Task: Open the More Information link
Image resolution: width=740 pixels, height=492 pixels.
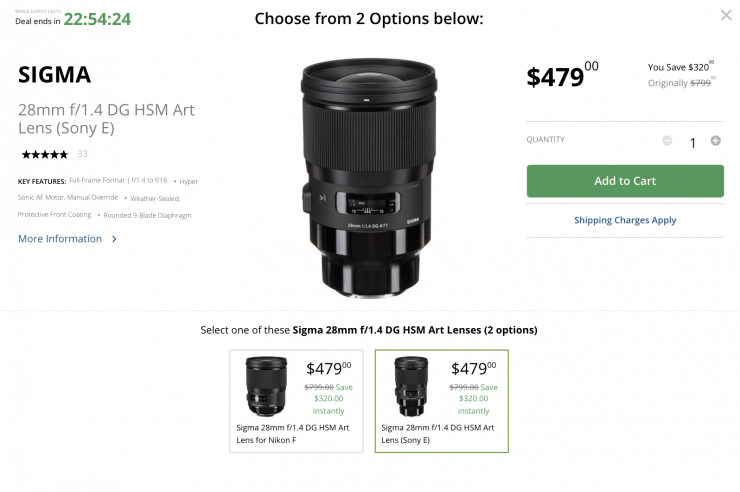Action: (x=60, y=239)
